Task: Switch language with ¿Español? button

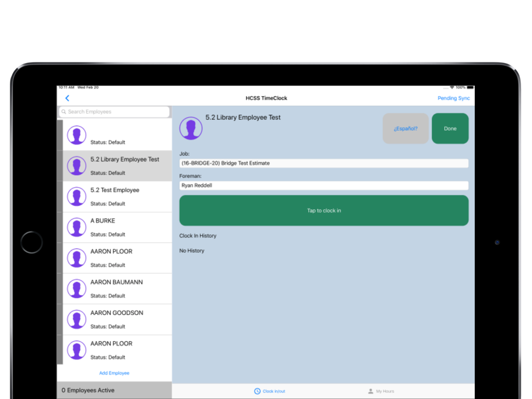Action: pyautogui.click(x=406, y=129)
